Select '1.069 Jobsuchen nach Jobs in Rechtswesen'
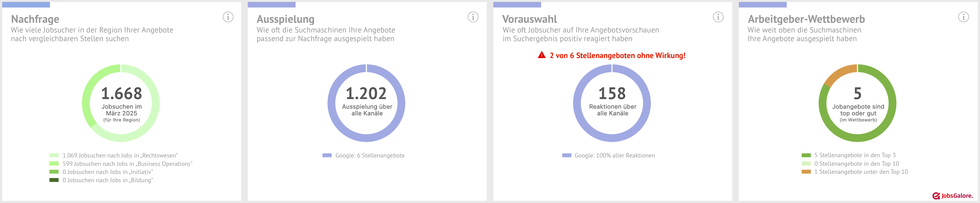The height and width of the screenshot is (203, 980). (x=120, y=155)
